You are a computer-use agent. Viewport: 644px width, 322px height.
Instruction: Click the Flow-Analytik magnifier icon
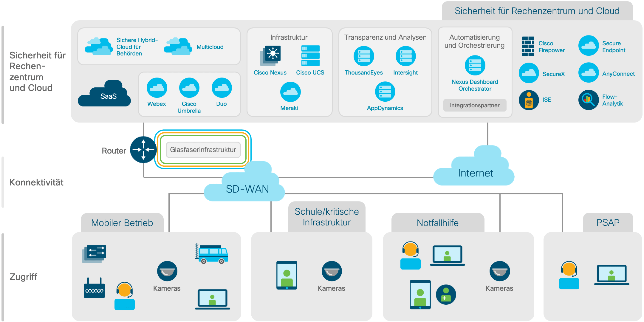point(589,100)
